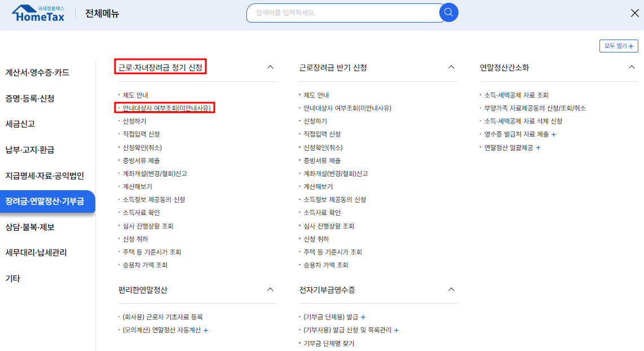Click the search magnifier icon
This screenshot has height=351, width=644.
[x=448, y=12]
